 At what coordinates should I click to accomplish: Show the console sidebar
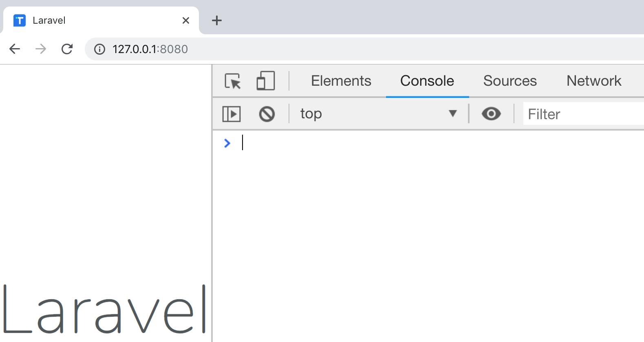click(232, 114)
